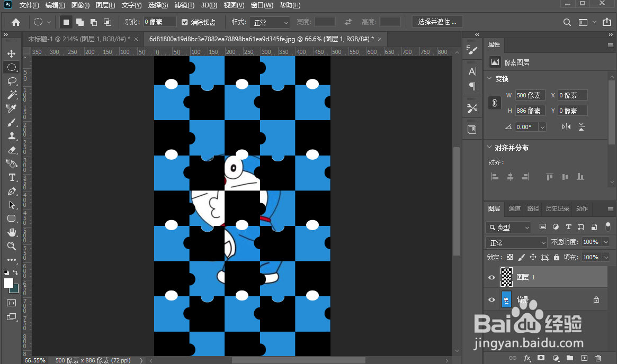Create new layer icon at panel bottom

click(x=584, y=358)
